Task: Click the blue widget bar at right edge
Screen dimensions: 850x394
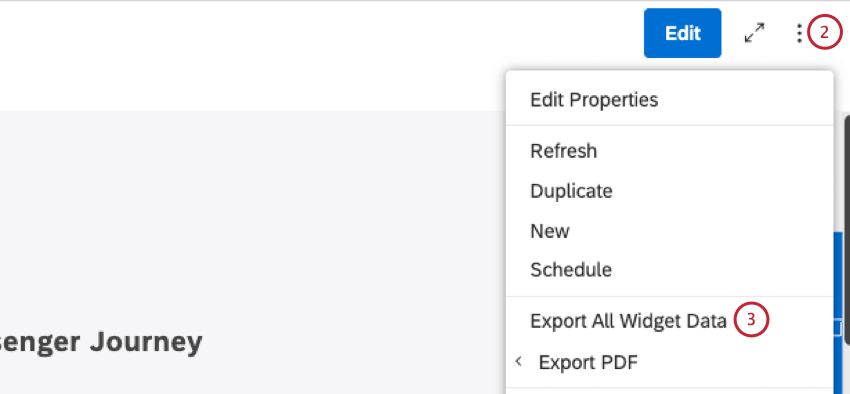Action: 838,312
